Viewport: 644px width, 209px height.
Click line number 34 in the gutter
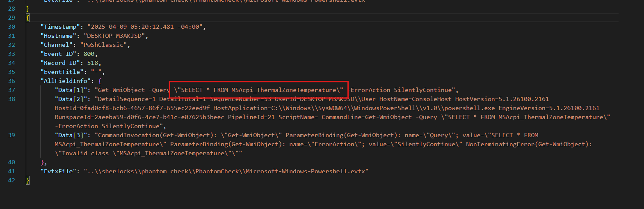click(x=11, y=63)
